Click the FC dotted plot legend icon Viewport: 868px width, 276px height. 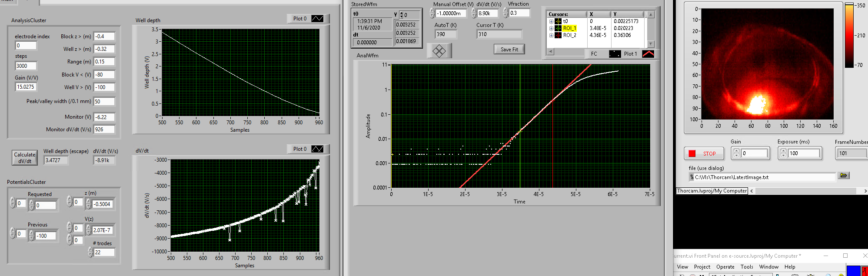point(615,54)
